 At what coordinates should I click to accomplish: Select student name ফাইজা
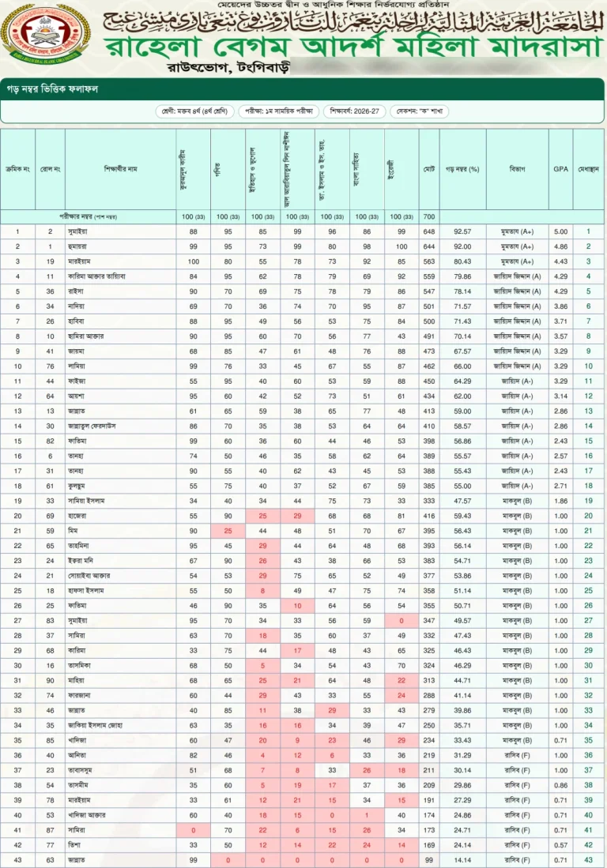point(77,381)
